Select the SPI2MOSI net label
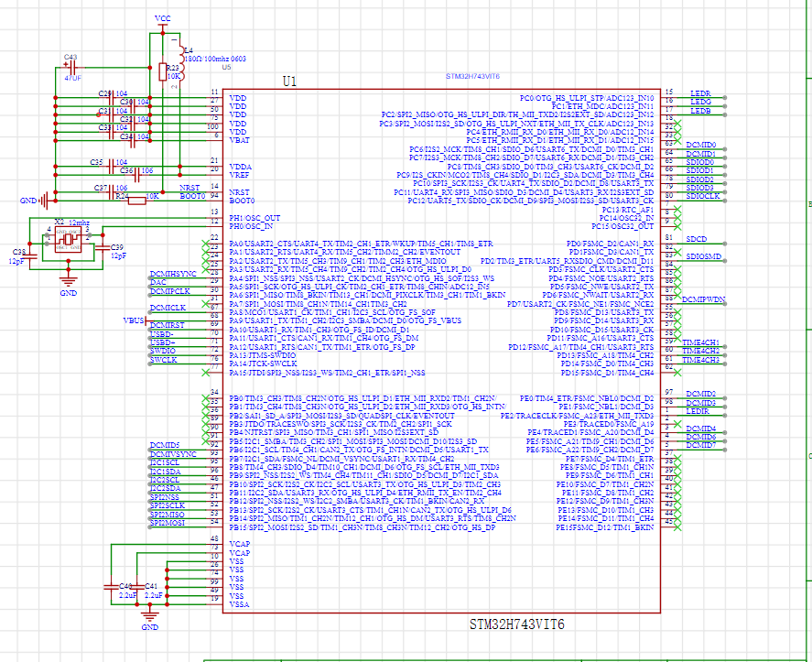Viewport: 812px width, 662px height. coord(168,523)
